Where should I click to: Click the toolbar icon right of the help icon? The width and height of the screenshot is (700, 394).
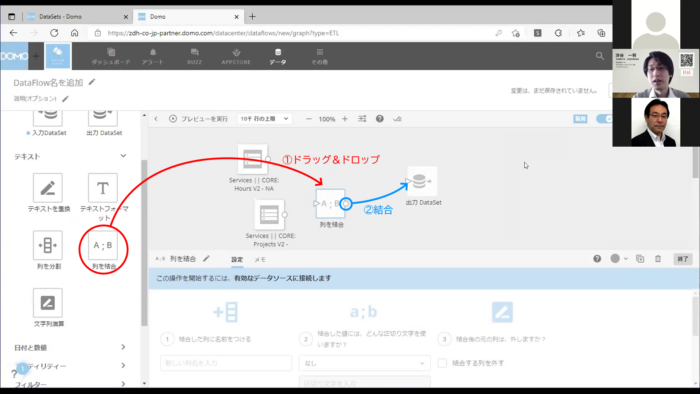(x=397, y=119)
